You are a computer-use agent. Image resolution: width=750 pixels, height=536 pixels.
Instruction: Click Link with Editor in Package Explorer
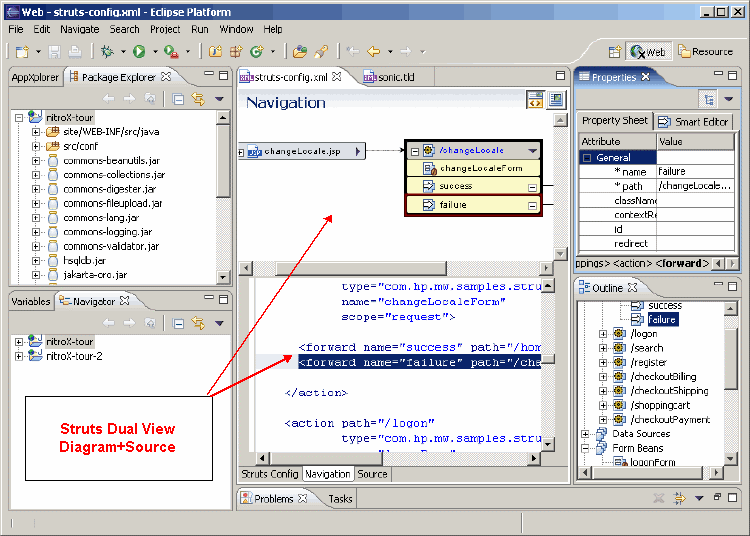click(x=198, y=99)
